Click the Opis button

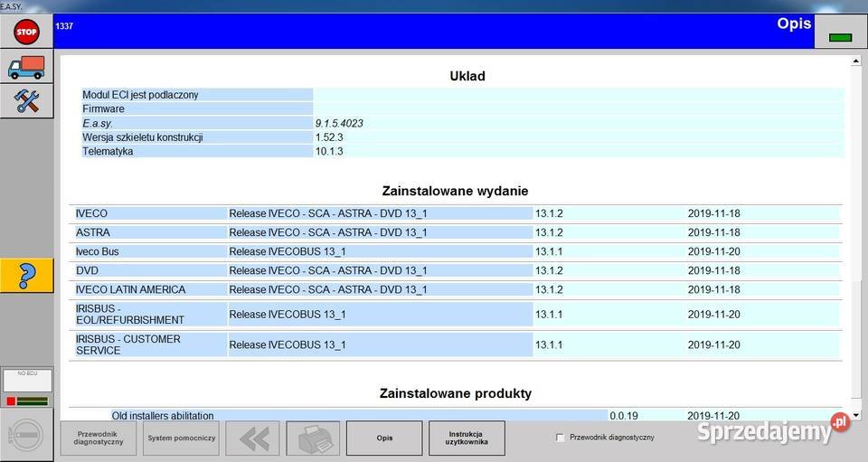pyautogui.click(x=384, y=438)
